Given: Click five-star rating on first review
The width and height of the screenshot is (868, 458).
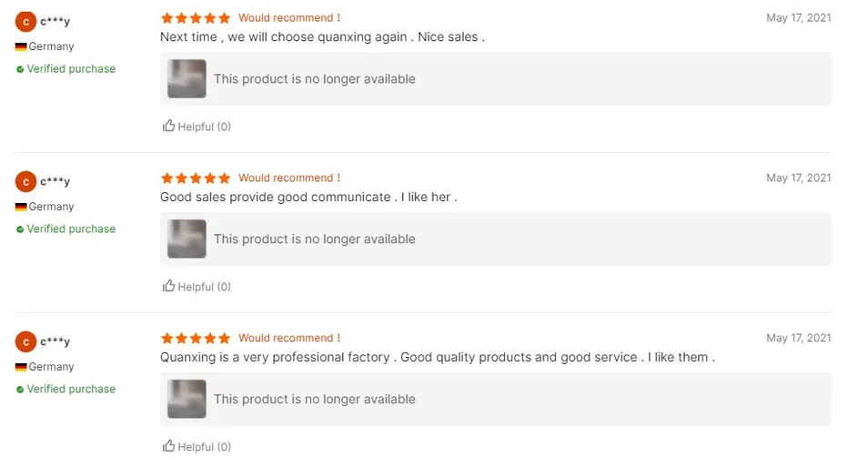Looking at the screenshot, I should pos(196,17).
